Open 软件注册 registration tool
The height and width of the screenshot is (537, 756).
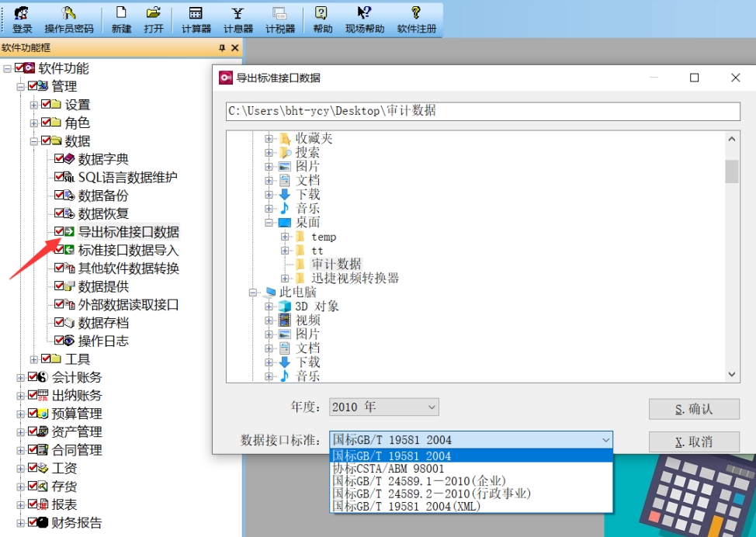(416, 19)
